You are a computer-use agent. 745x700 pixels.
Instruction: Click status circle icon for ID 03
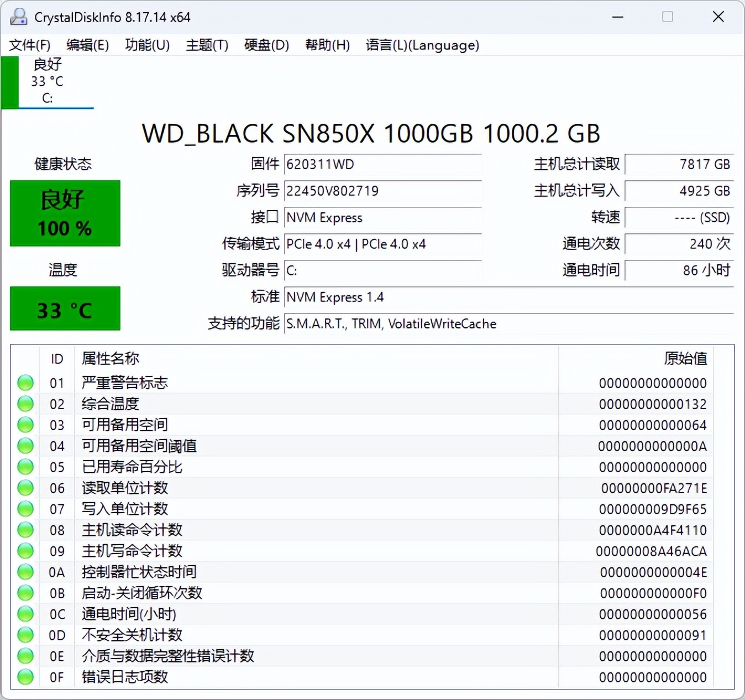(x=25, y=425)
